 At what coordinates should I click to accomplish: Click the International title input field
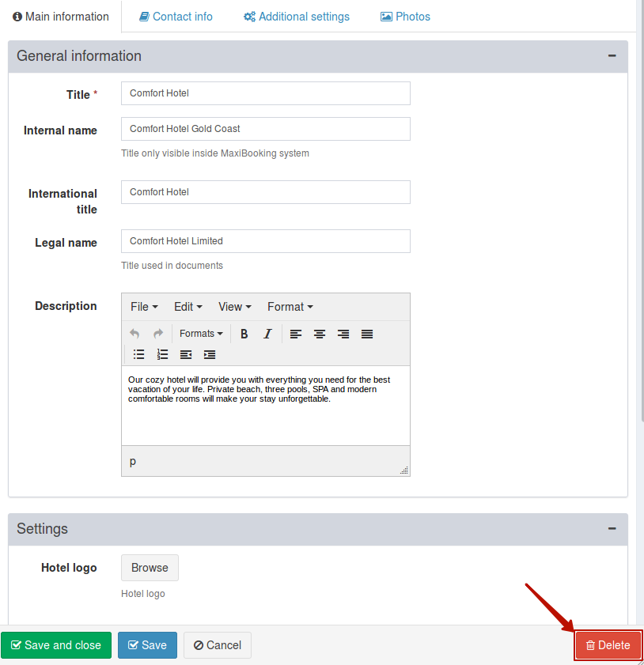266,192
